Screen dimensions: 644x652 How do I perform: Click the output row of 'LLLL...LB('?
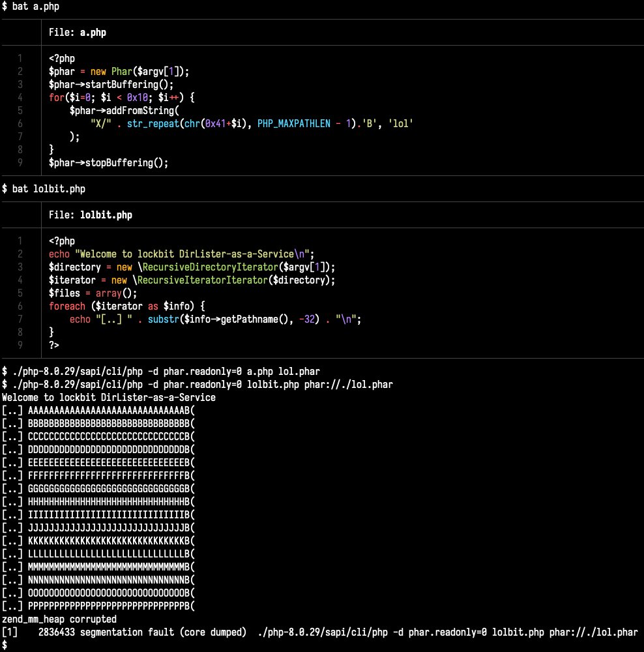(x=98, y=554)
